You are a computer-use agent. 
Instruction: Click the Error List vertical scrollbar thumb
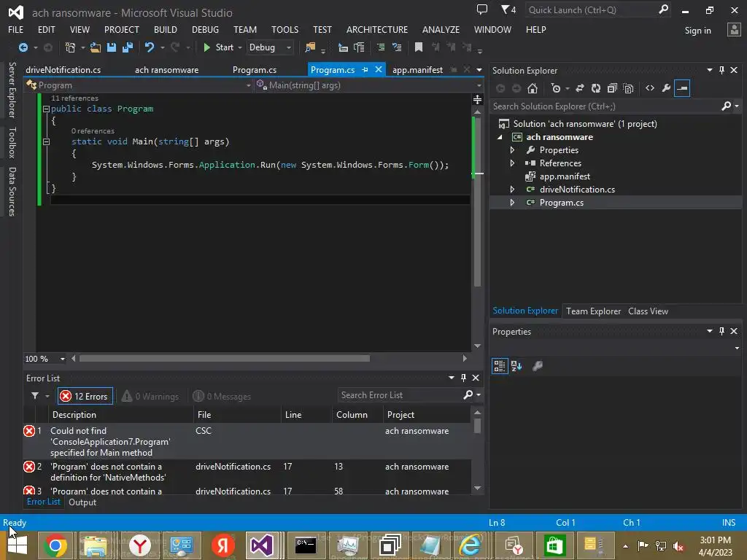[x=477, y=426]
